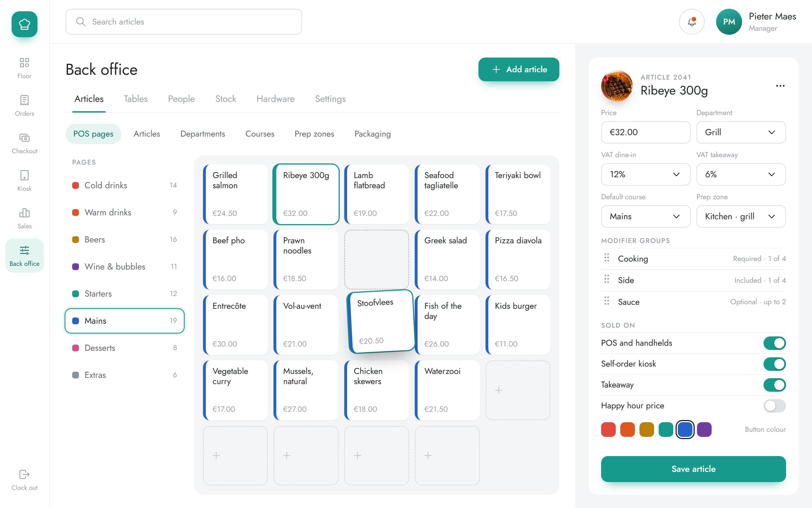This screenshot has width=812, height=508.
Task: Clock out using the sidebar icon
Action: [x=25, y=480]
